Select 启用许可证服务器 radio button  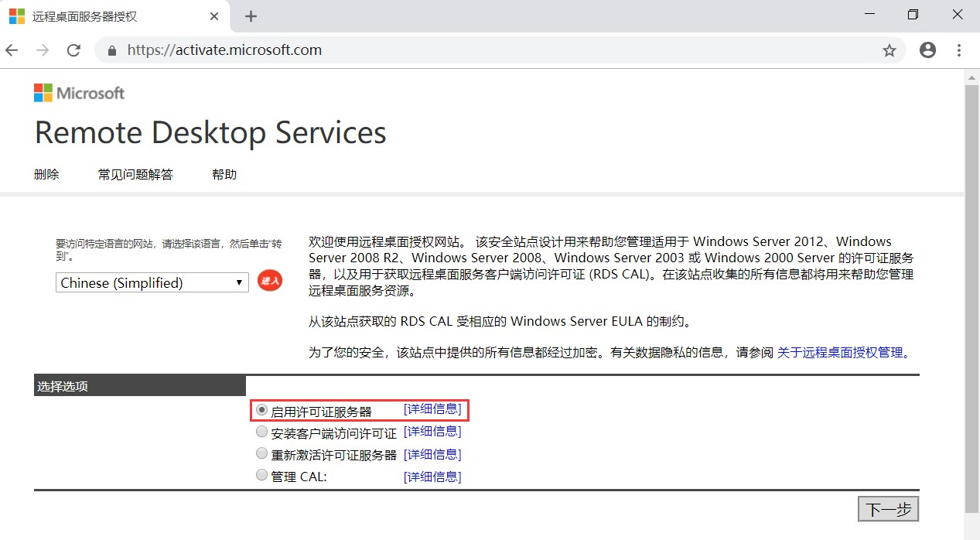261,409
